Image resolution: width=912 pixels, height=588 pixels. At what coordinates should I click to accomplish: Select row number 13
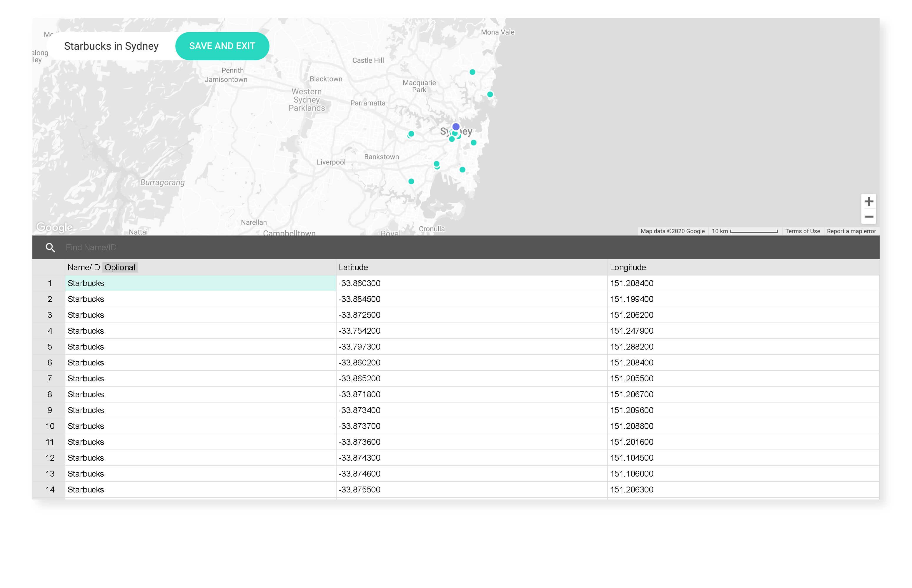[49, 473]
